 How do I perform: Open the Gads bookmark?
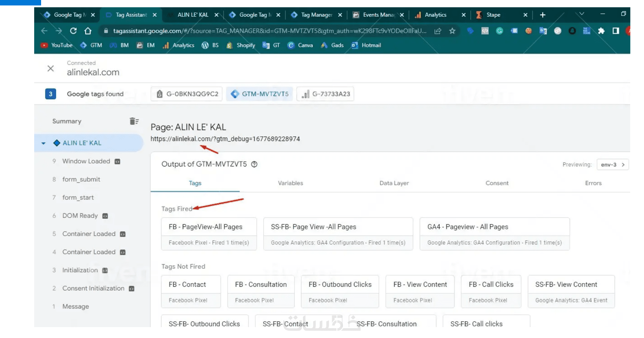[x=332, y=45]
